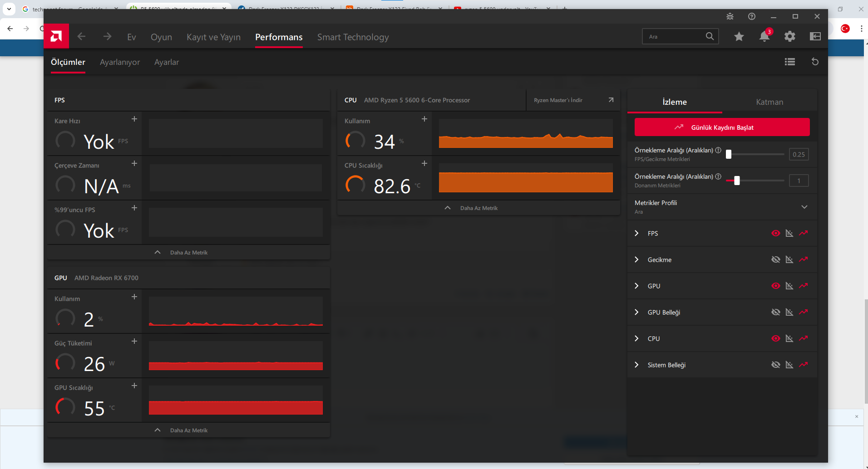Click the 0.25 sampling interval value field
Image resolution: width=868 pixels, height=469 pixels.
[x=799, y=154]
